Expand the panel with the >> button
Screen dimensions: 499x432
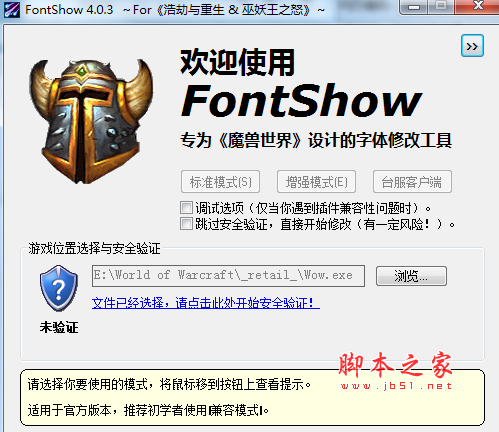click(472, 46)
